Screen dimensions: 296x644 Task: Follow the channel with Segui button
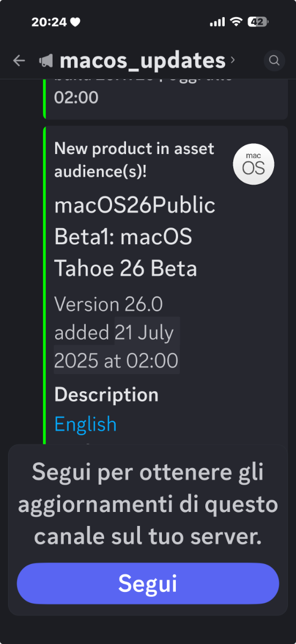(148, 583)
